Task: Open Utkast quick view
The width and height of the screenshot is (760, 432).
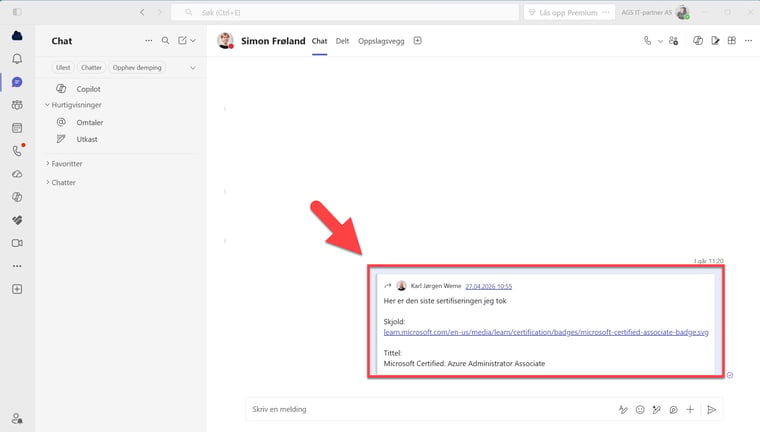Action: (x=87, y=139)
